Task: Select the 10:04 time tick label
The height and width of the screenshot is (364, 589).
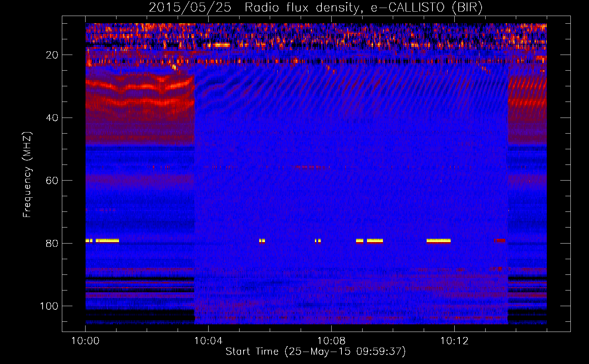Action: [x=208, y=341]
